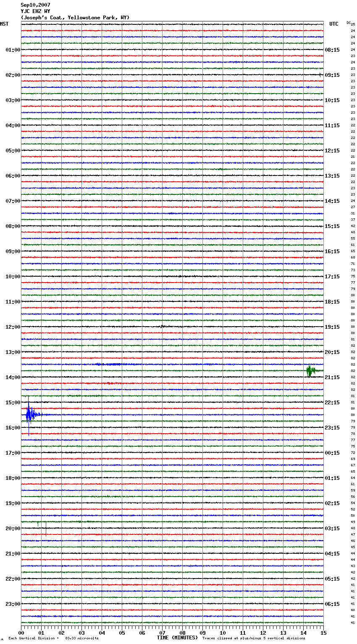The width and height of the screenshot is (357, 644).
Task: Click minute 03 tick label on bottom axis
Action: 81,633
